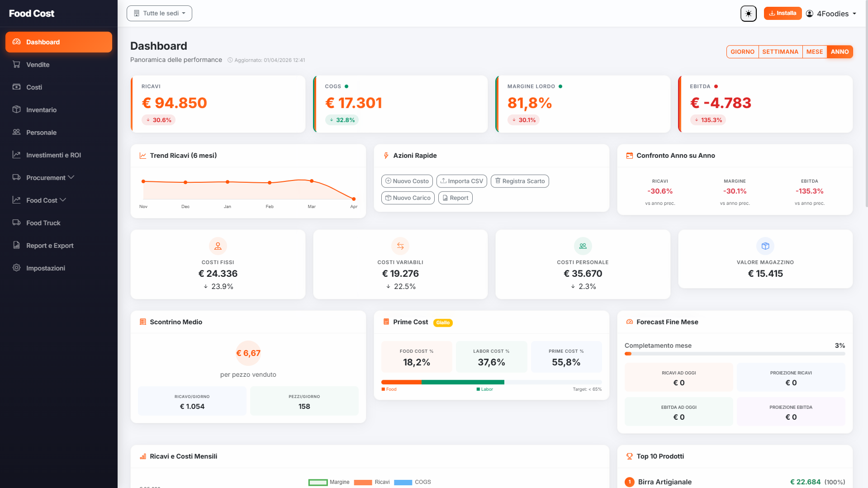Switch the period to GIORNO
The width and height of the screenshot is (868, 488).
[742, 52]
